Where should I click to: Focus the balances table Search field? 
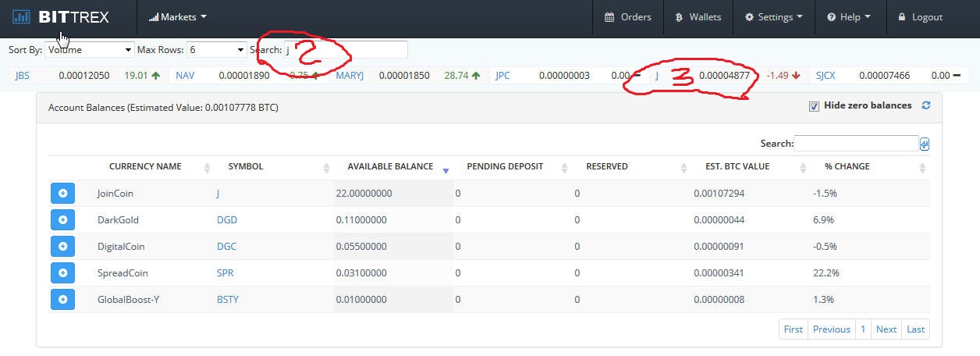(856, 144)
